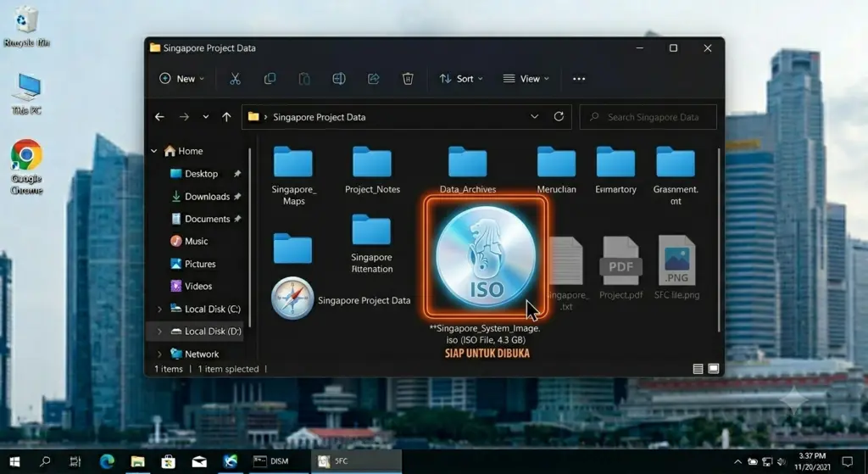Click the Windows Start button
Viewport: 868px width, 474px height.
click(15, 461)
